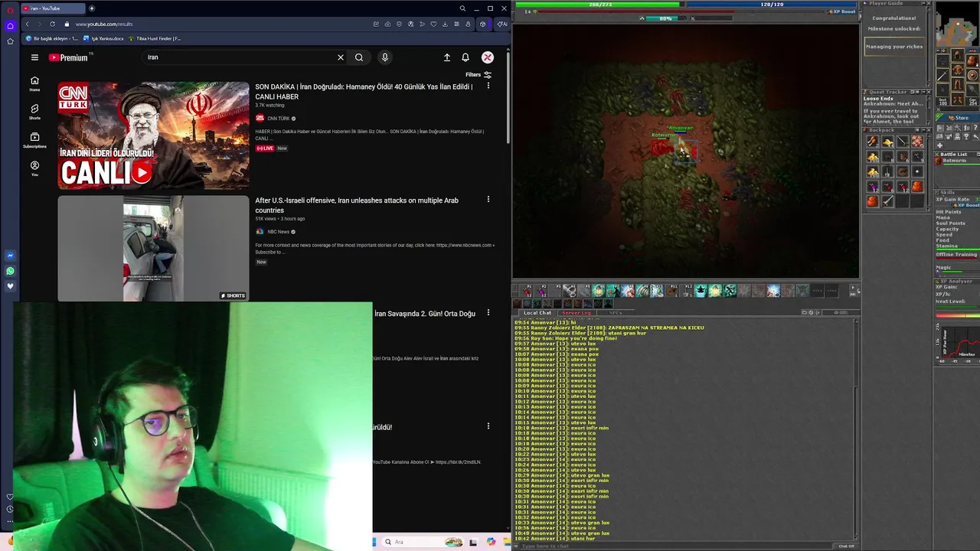Image resolution: width=980 pixels, height=551 pixels.
Task: Open the Tibia Hunt Finder bookmark
Action: pyautogui.click(x=155, y=38)
